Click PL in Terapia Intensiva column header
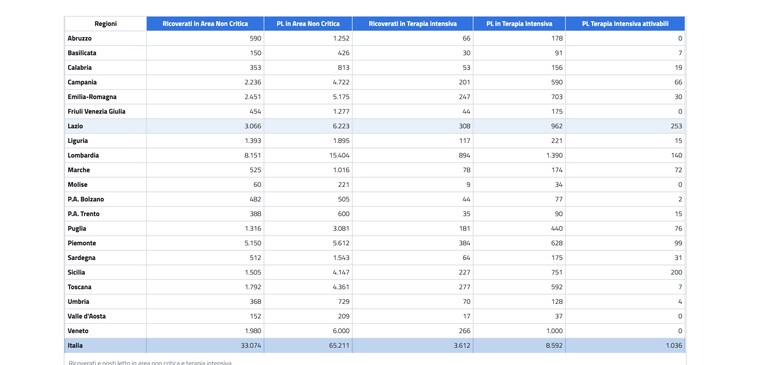Image resolution: width=767 pixels, height=365 pixels. tap(519, 23)
